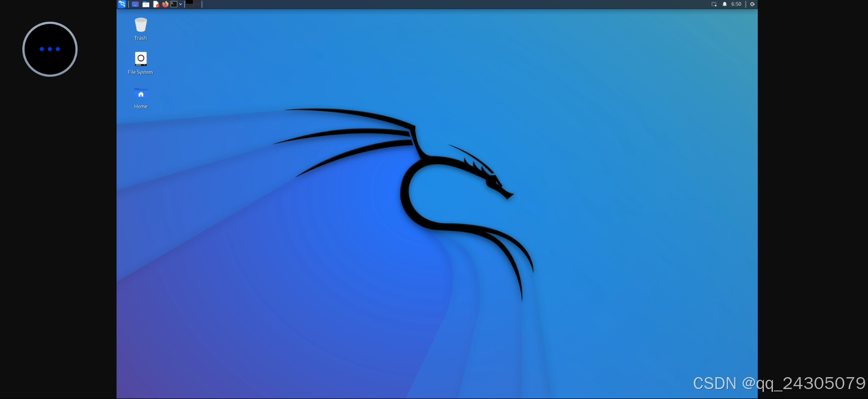Click the floating three-dots circle button

(50, 49)
